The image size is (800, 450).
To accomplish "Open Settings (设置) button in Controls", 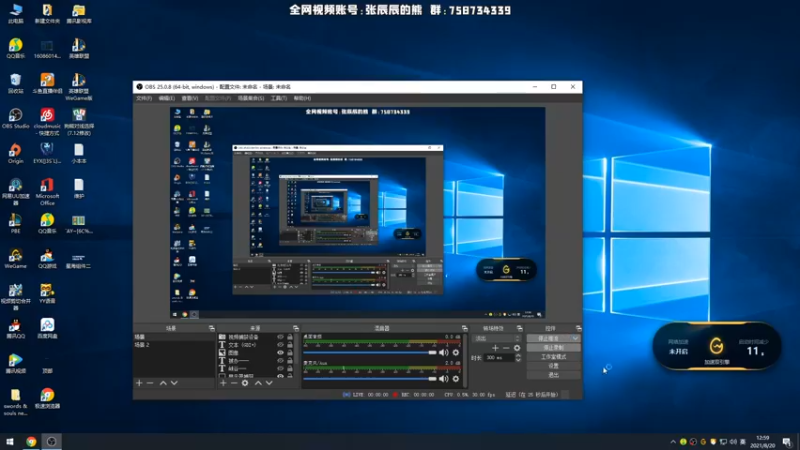I will coord(553,366).
